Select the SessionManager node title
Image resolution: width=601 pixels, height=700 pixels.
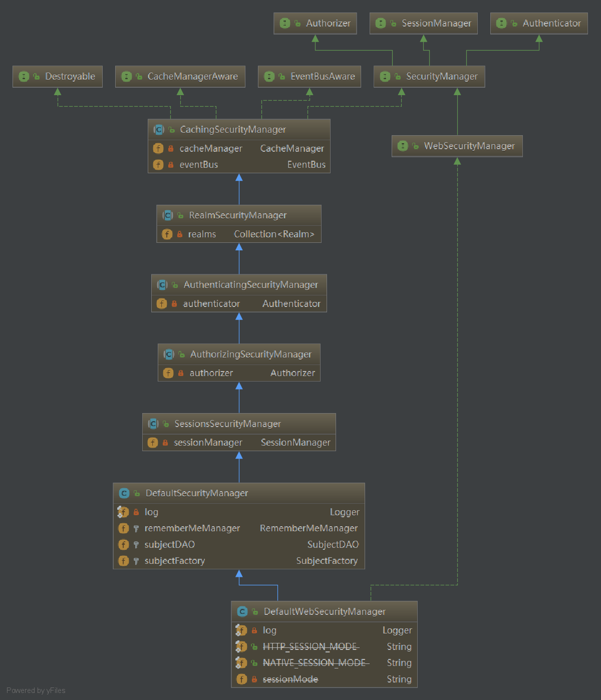(x=436, y=23)
